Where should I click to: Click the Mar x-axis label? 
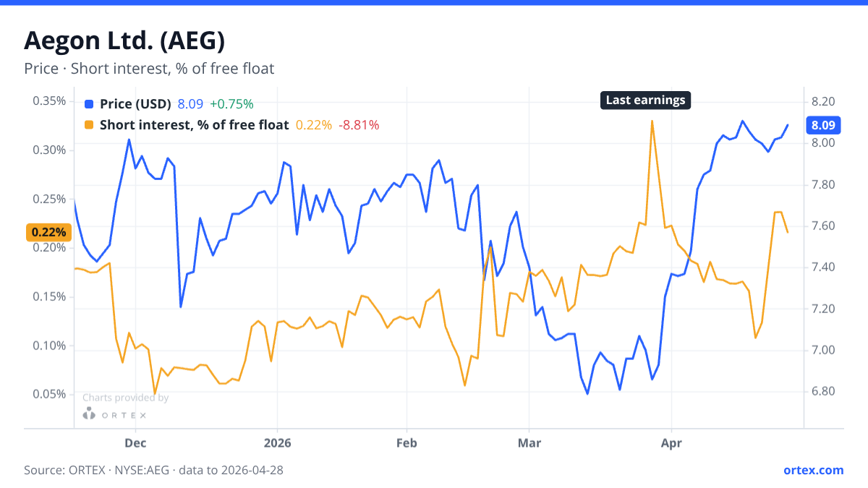[529, 442]
